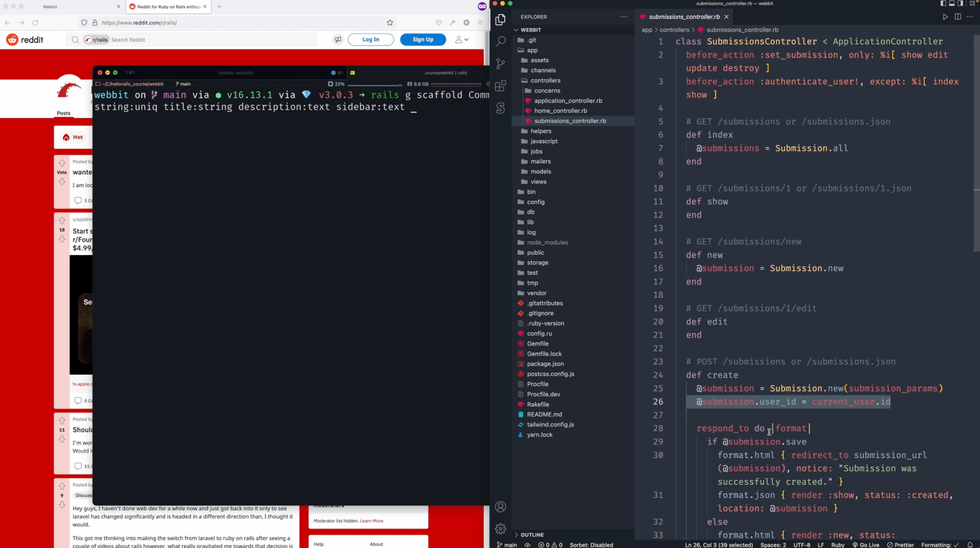
Task: Open the Sorbet S icon in activity bar
Action: click(501, 108)
